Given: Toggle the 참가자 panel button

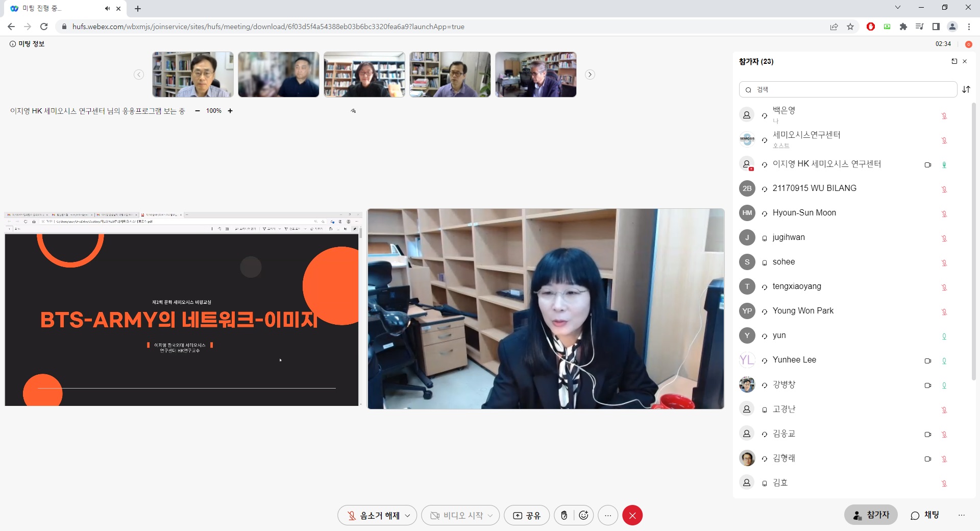Looking at the screenshot, I should 871,515.
